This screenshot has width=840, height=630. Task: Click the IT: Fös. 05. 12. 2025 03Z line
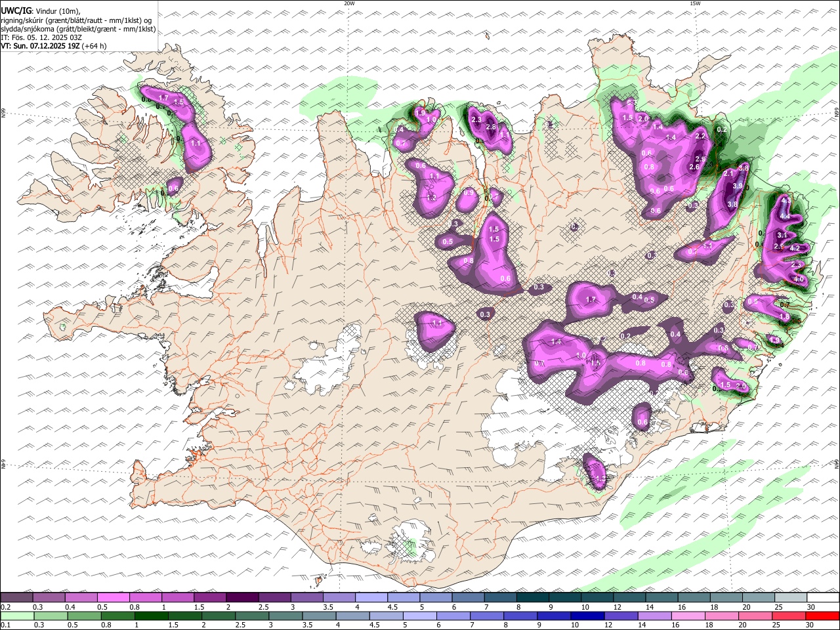(41, 37)
